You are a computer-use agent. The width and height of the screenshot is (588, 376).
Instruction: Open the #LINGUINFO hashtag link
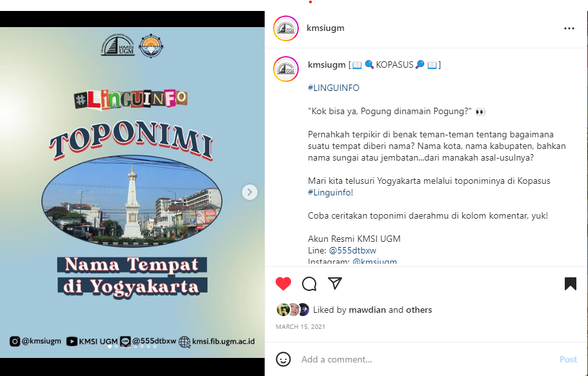tap(334, 88)
